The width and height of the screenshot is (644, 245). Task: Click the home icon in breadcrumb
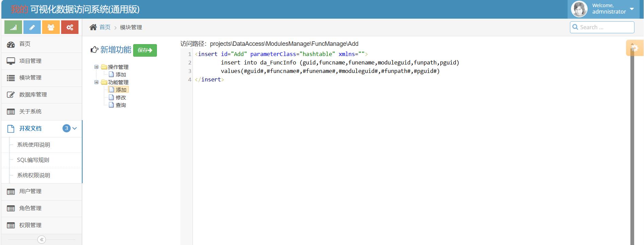pos(93,27)
